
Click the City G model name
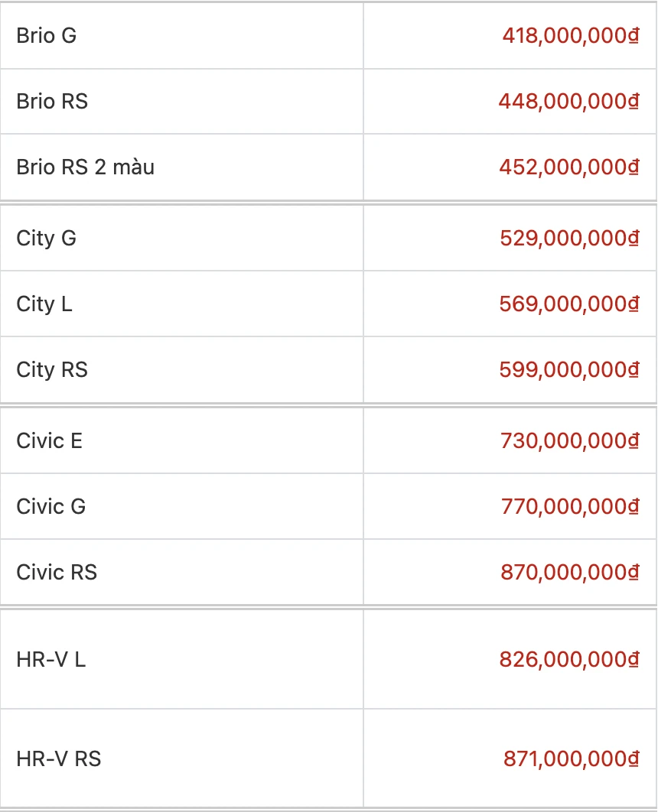(x=47, y=239)
